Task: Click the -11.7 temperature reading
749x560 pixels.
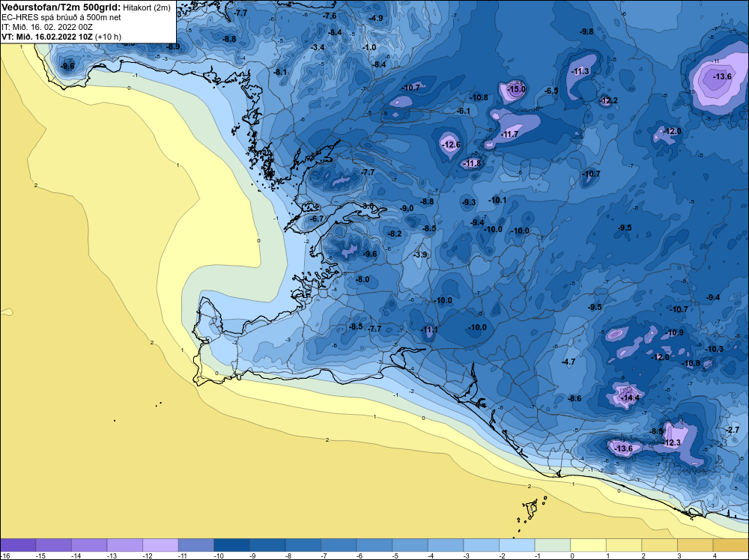Action: (509, 135)
